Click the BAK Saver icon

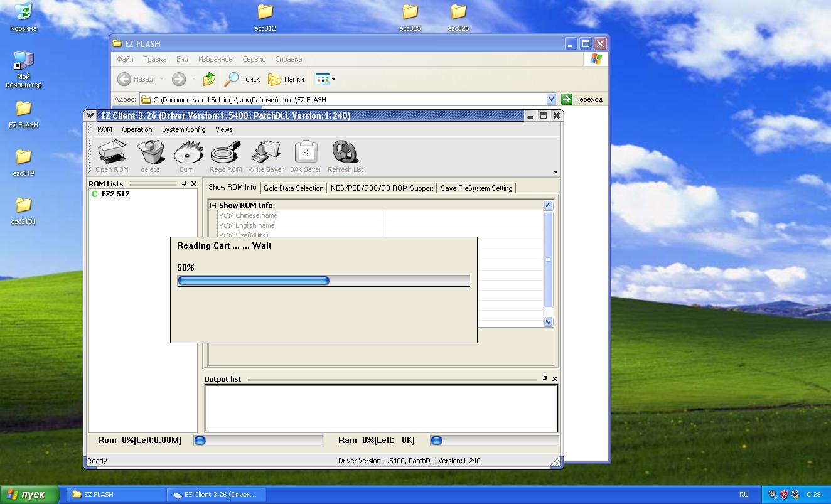click(306, 152)
